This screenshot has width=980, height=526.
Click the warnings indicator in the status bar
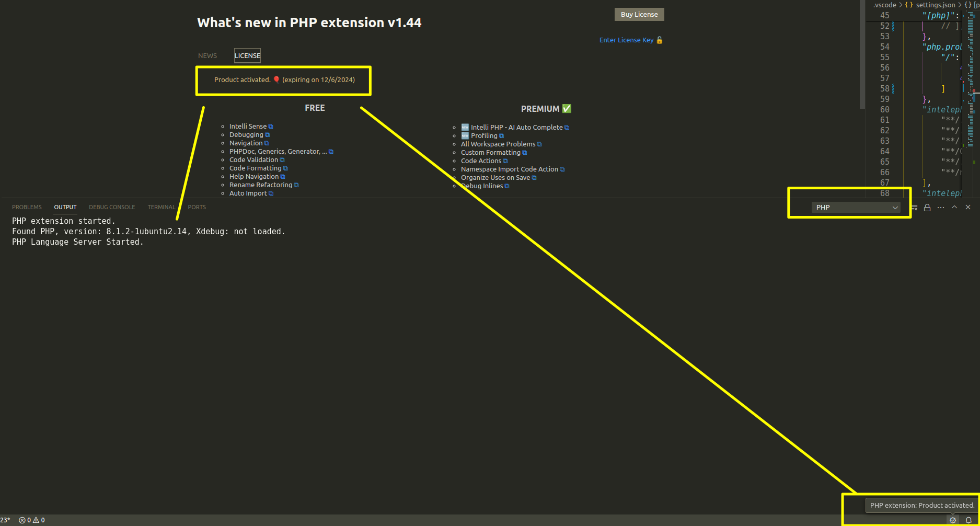click(39, 520)
